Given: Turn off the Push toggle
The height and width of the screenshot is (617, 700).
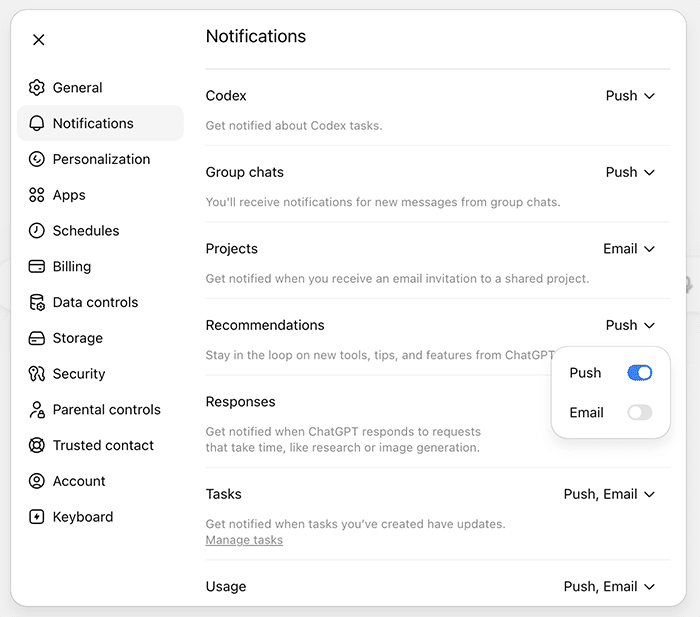Looking at the screenshot, I should [x=639, y=373].
